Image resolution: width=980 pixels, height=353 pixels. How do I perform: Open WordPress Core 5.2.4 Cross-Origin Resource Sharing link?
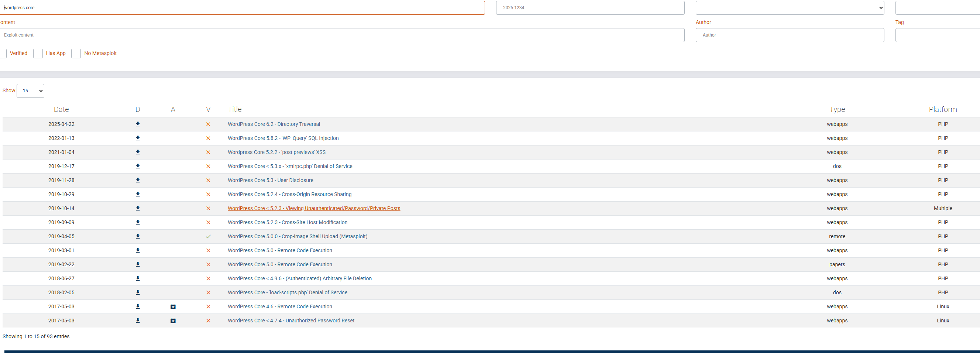click(x=289, y=194)
